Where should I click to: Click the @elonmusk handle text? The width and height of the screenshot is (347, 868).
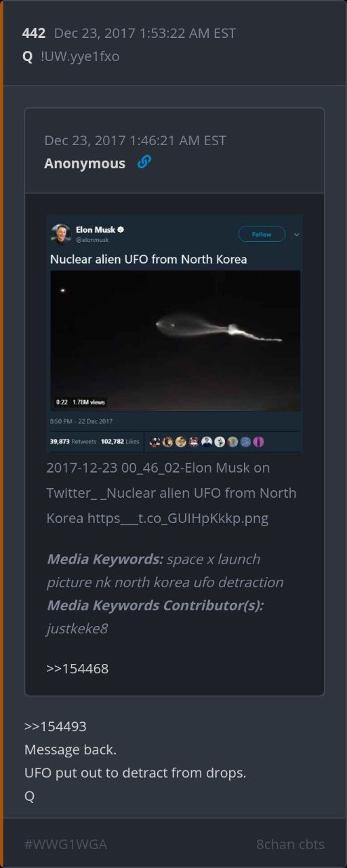point(92,240)
